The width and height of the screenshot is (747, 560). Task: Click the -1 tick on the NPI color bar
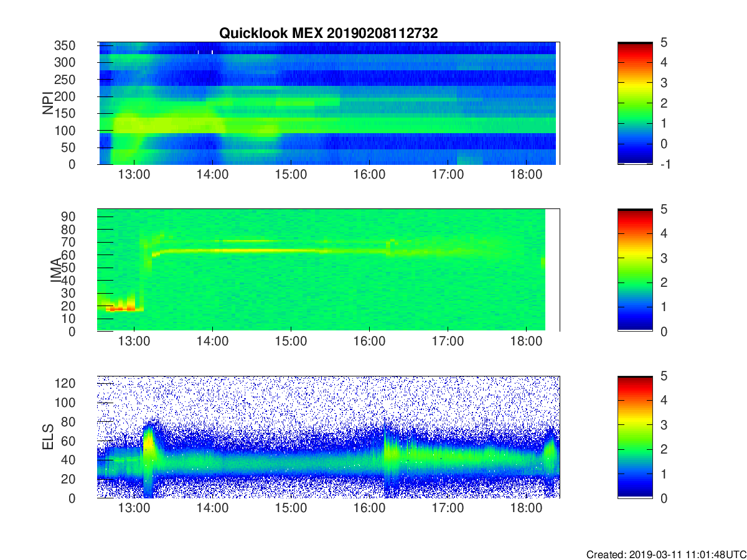coord(664,164)
